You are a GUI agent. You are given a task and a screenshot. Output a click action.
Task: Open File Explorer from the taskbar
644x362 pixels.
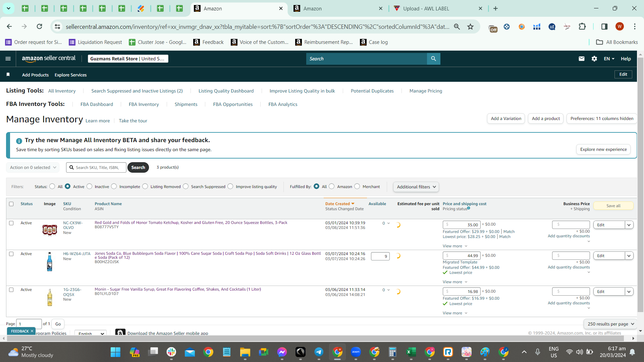(x=245, y=352)
